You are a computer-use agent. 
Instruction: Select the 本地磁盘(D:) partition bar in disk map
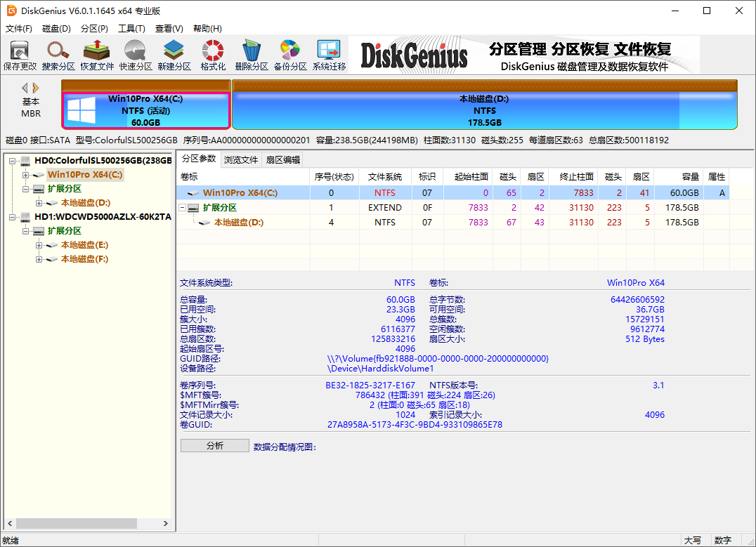(483, 110)
